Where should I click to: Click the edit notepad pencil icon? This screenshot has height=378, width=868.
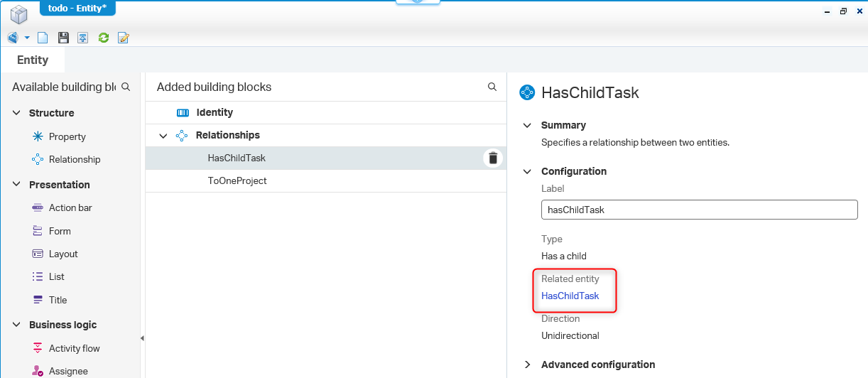[x=123, y=38]
